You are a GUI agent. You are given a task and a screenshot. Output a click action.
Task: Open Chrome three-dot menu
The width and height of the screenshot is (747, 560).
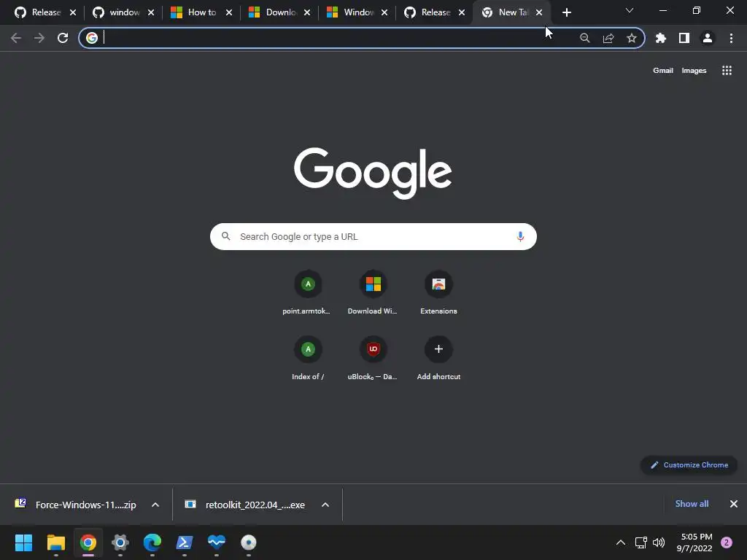[x=731, y=38]
